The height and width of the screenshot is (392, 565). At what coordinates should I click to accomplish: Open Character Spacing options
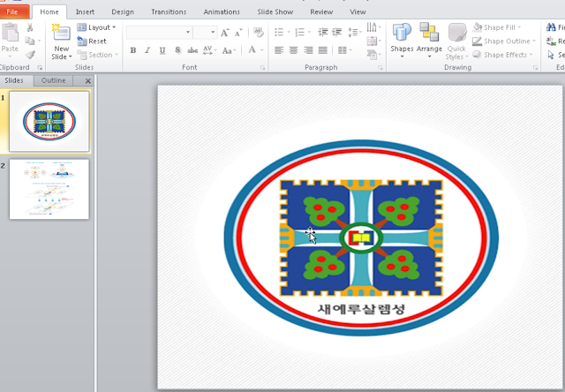pos(209,50)
